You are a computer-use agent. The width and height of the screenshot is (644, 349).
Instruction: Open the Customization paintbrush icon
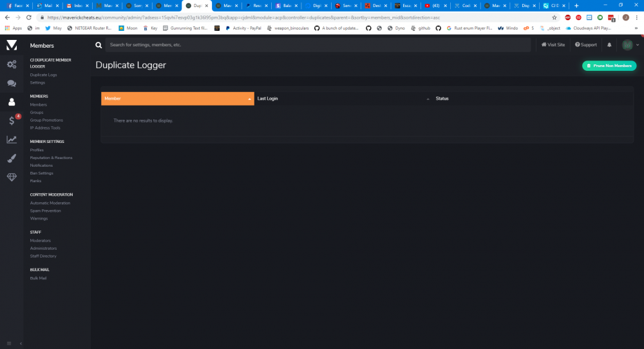coord(12,158)
